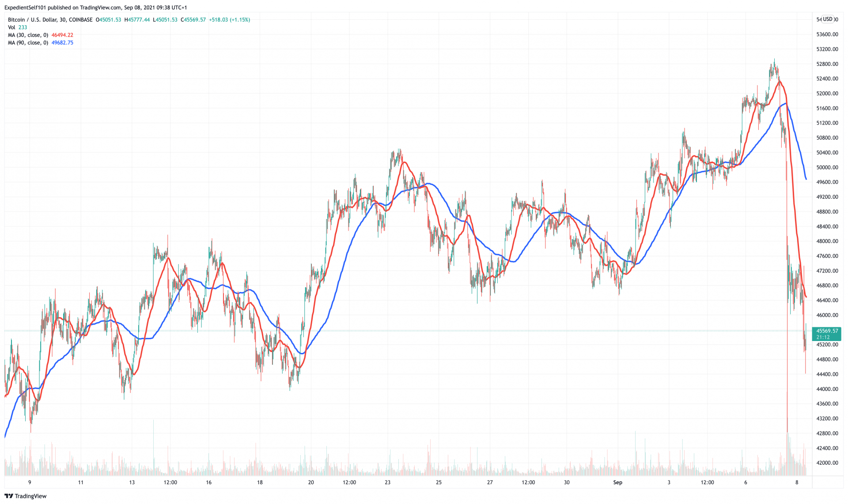Image resolution: width=848 pixels, height=504 pixels.
Task: Click the 42000.00 price axis label
Action: [827, 463]
